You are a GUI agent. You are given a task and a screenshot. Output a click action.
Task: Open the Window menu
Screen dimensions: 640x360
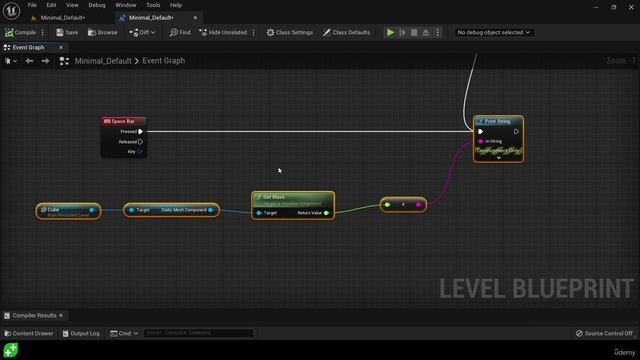[x=125, y=5]
